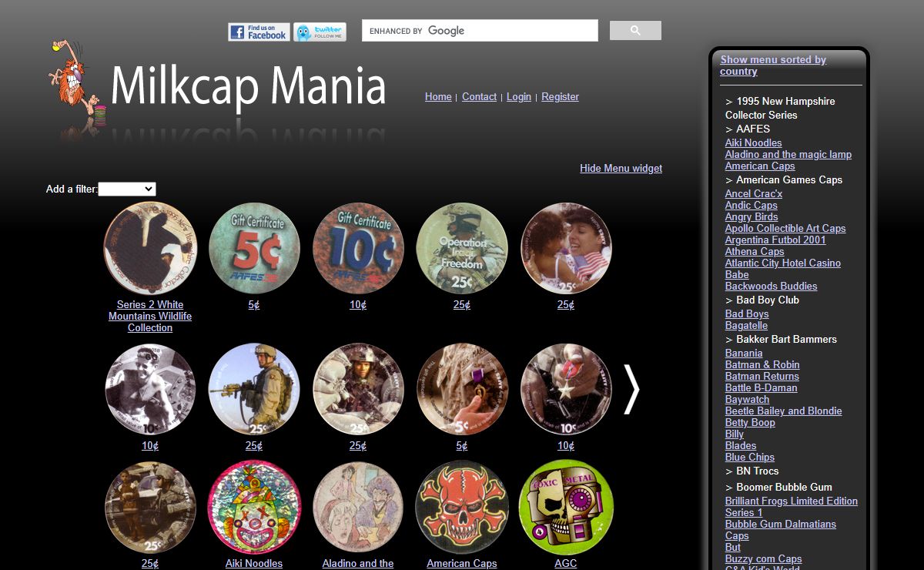Expand the AAFES menu entry
924x570 pixels.
point(748,129)
